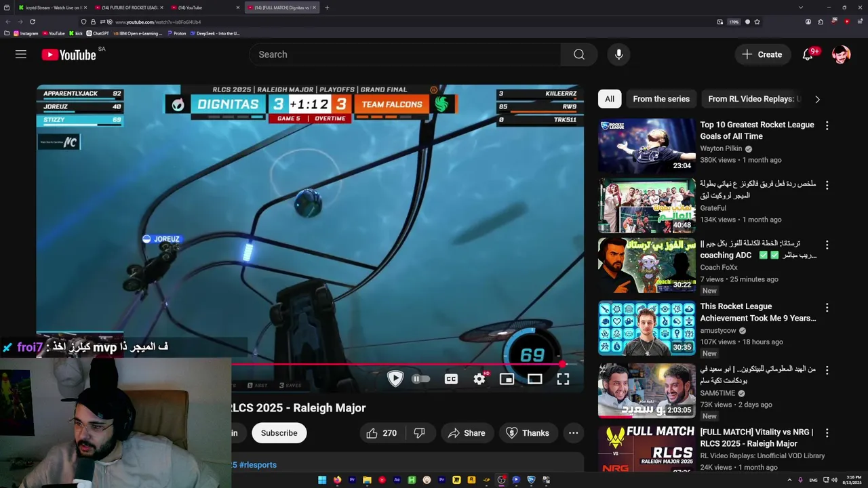Go to YouTube home via logo

[68, 55]
